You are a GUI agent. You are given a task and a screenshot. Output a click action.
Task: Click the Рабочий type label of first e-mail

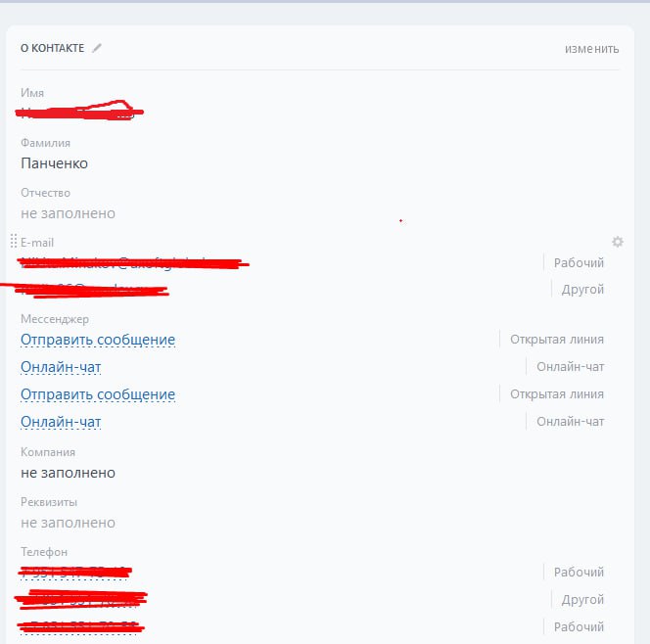point(579,262)
